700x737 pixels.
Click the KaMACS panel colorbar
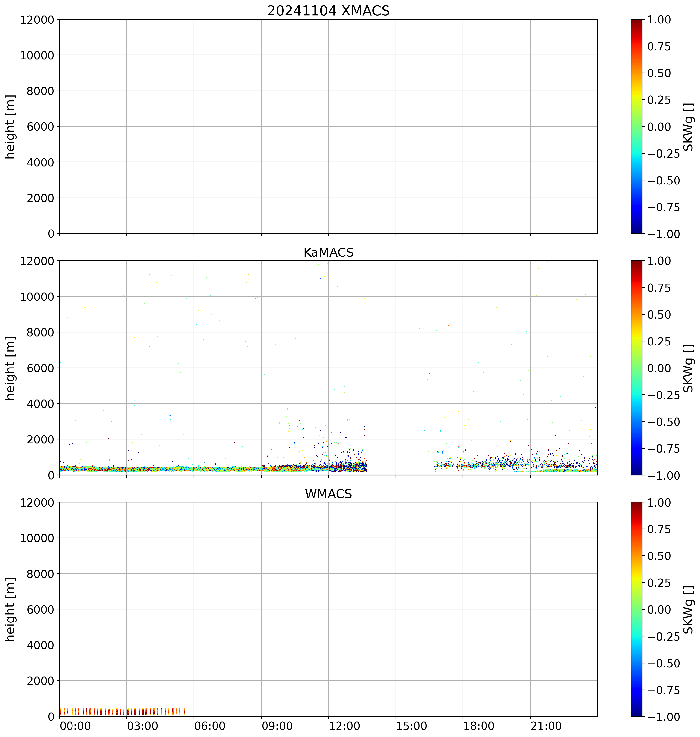(637, 368)
